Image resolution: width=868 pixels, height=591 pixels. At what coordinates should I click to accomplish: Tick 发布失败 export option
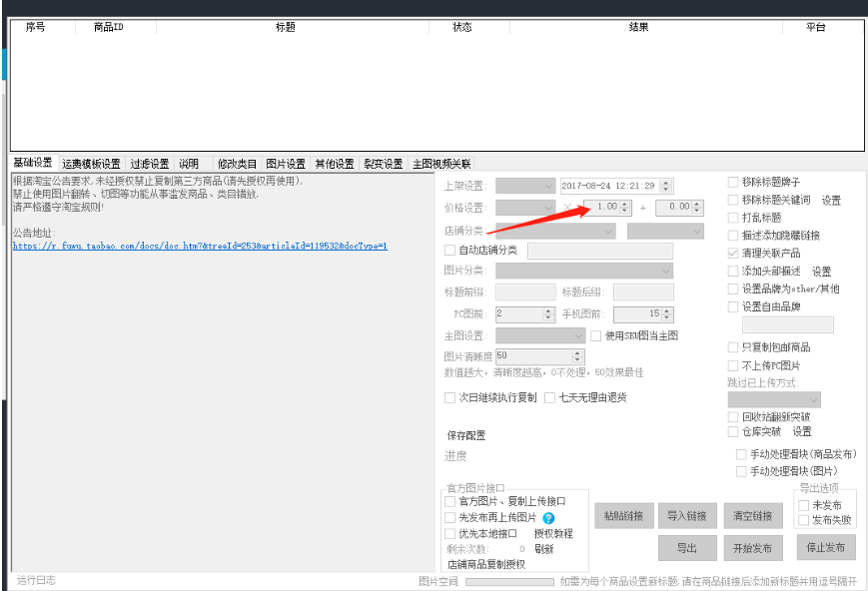[803, 520]
